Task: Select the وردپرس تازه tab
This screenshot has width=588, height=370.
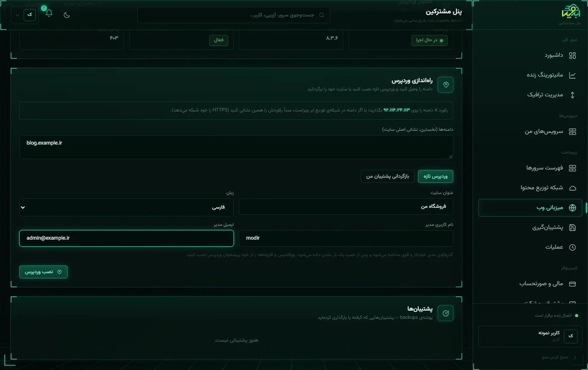Action: 436,176
